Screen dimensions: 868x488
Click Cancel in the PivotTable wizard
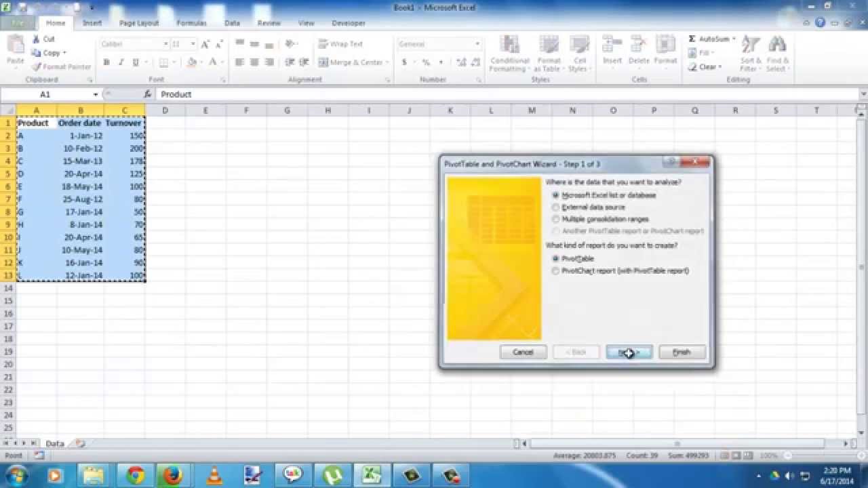[x=523, y=352]
